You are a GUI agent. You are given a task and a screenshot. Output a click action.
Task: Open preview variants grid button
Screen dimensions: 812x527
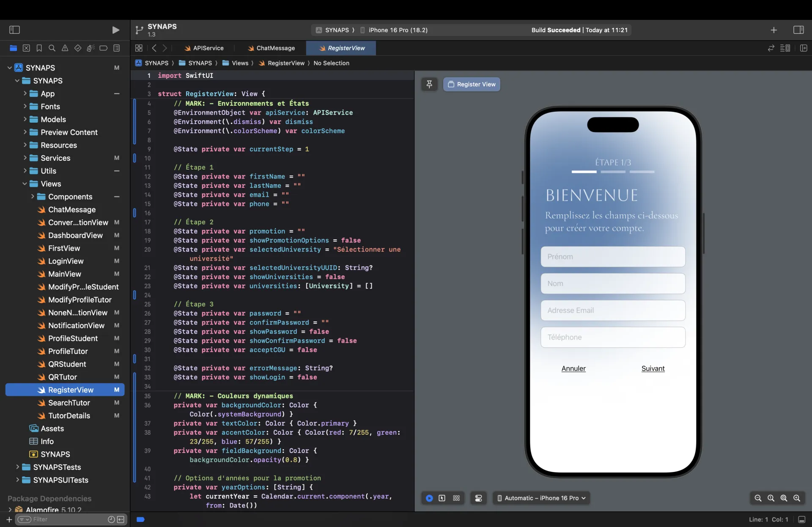click(456, 498)
